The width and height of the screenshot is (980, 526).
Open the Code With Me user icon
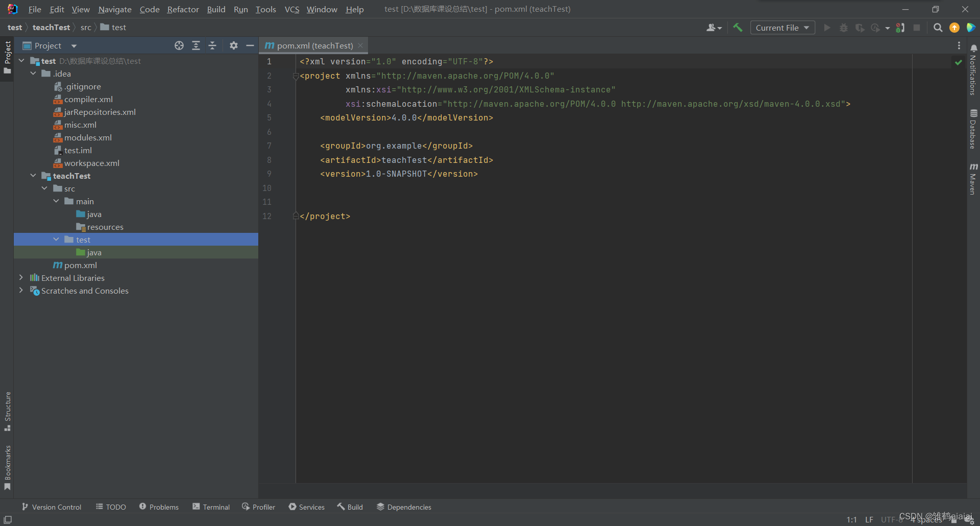(x=714, y=28)
